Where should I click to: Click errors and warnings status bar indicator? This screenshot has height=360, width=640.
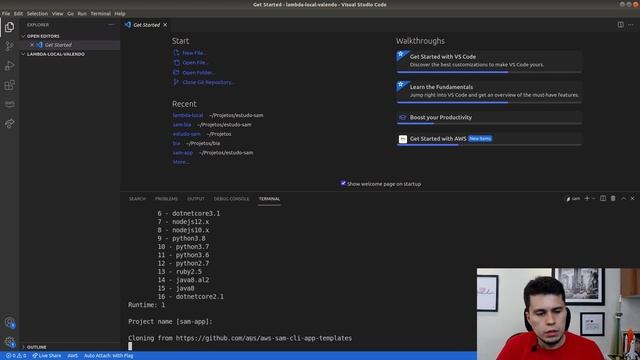pyautogui.click(x=16, y=356)
